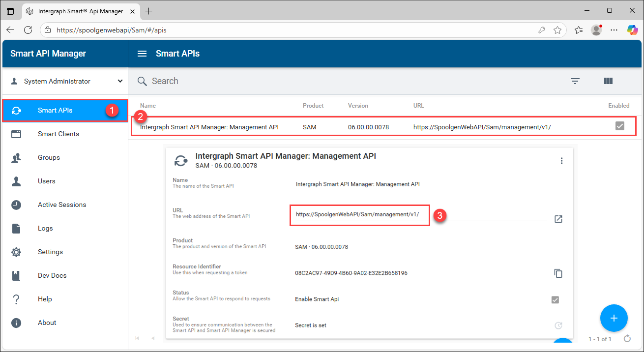Open the browser's three-dot settings menu
The height and width of the screenshot is (352, 644).
click(614, 30)
